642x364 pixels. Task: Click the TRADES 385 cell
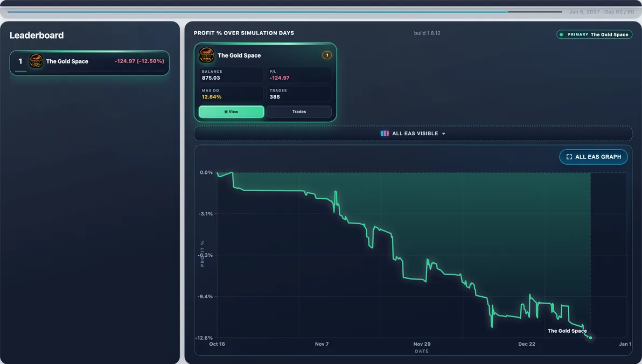tap(299, 94)
